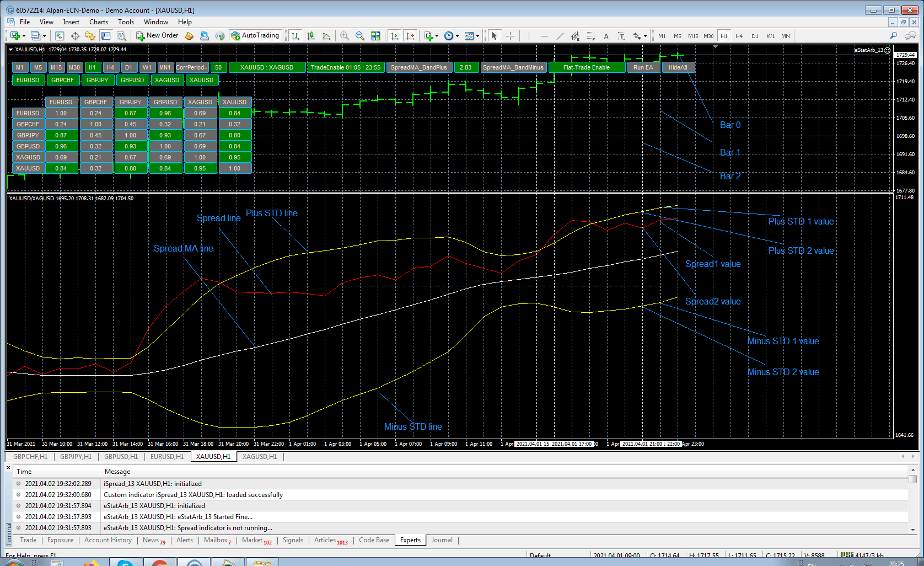Open the arrow objects dropdown

tap(646, 36)
